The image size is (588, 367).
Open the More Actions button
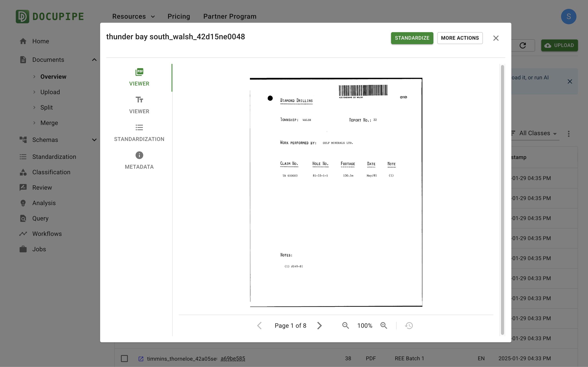(460, 38)
